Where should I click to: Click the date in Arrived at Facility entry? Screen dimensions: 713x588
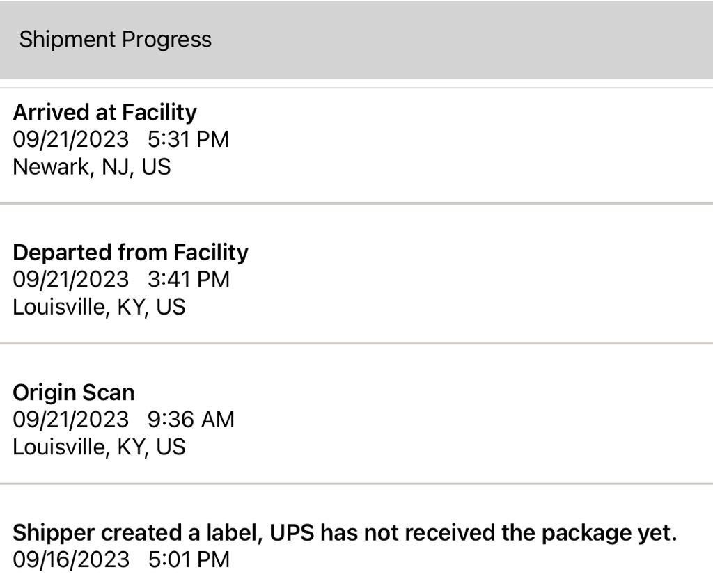71,139
